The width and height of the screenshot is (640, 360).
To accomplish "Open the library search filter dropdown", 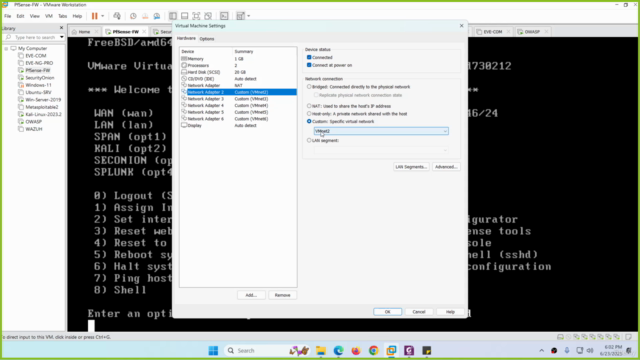I will click(62, 37).
